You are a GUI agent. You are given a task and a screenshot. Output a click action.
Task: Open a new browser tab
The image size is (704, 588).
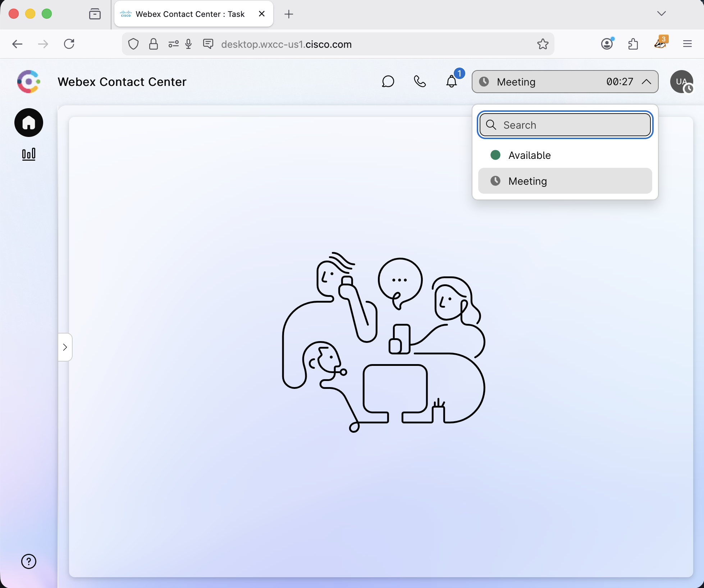click(288, 14)
